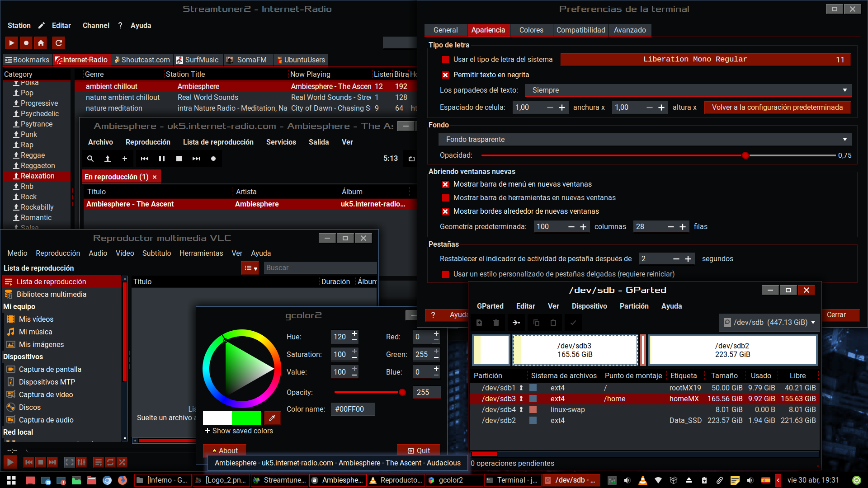Click the VLC play button

[10, 462]
